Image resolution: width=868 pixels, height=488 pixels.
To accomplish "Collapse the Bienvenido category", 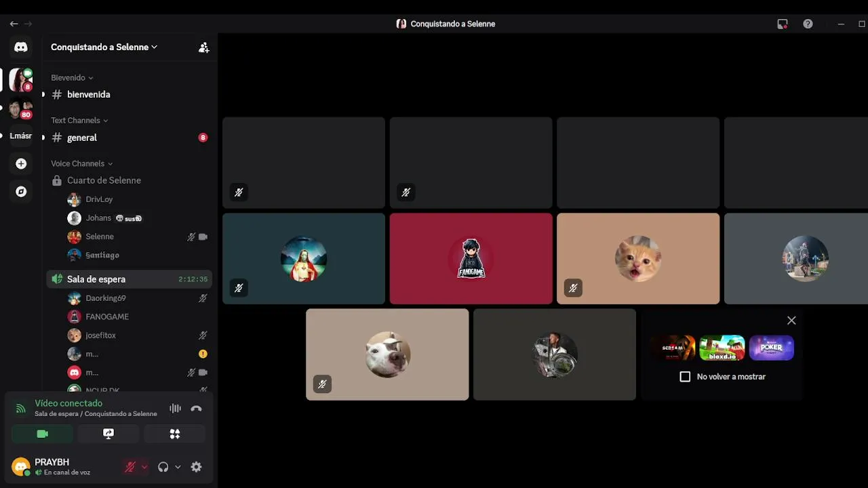I will 72,78.
